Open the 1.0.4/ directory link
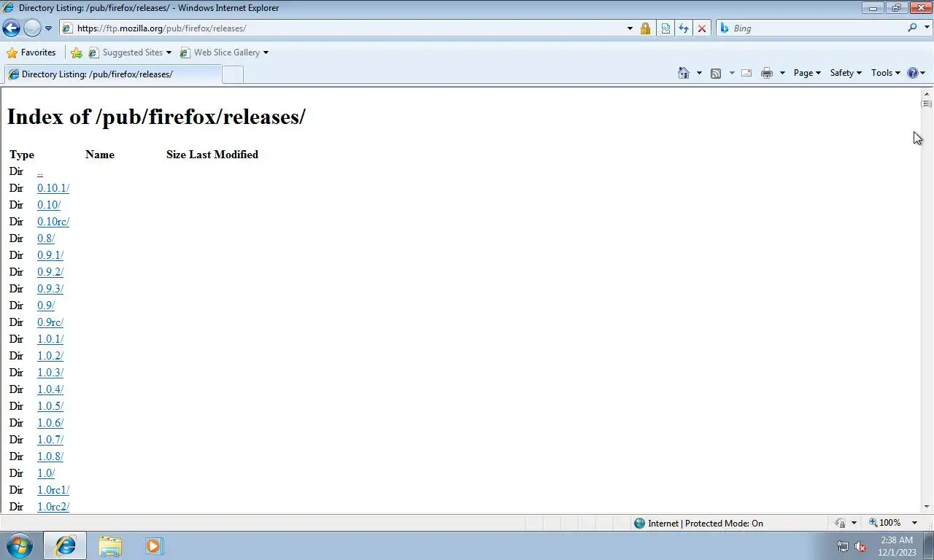 click(50, 389)
